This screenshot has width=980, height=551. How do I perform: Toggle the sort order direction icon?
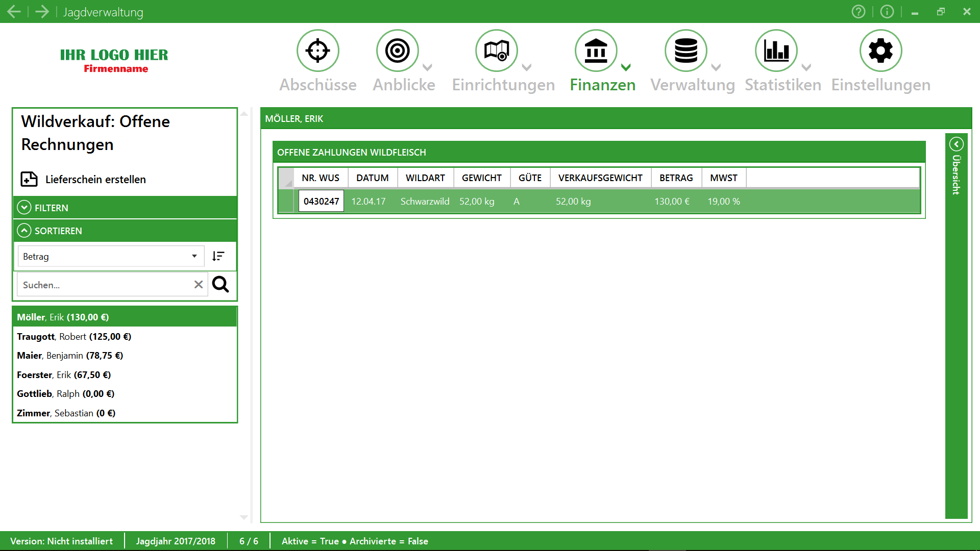[x=218, y=256]
